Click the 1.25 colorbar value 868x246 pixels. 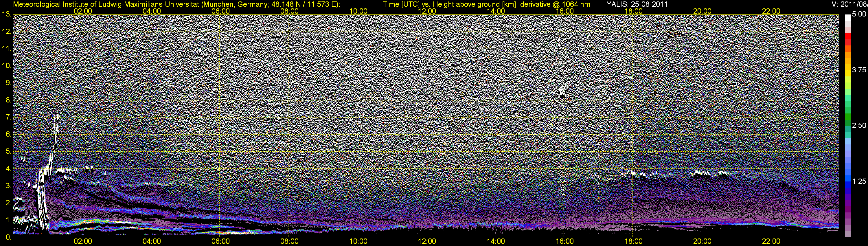point(859,181)
